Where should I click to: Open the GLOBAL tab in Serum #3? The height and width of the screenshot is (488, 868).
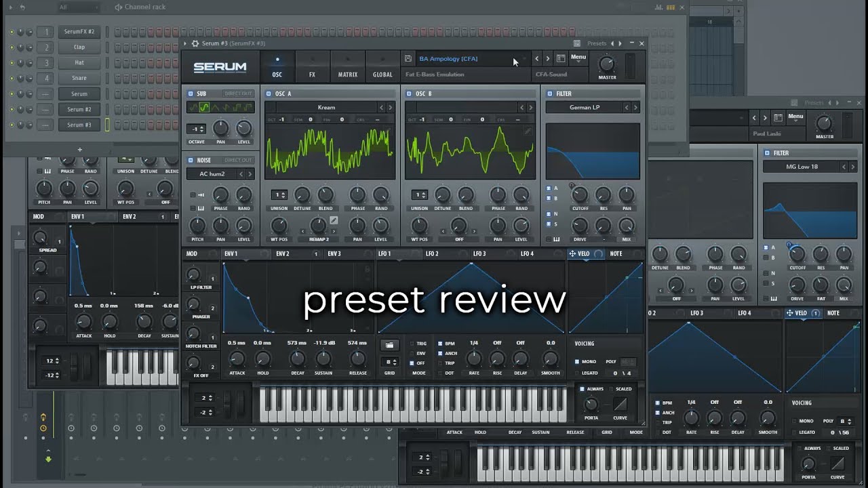point(382,68)
